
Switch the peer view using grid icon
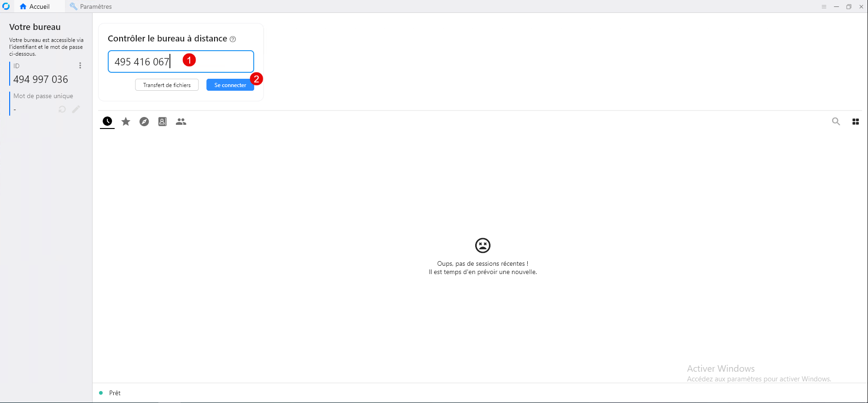855,122
